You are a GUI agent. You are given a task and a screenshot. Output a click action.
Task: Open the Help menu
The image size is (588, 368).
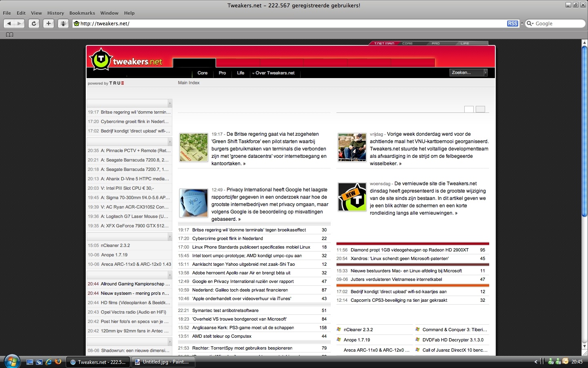pyautogui.click(x=129, y=13)
